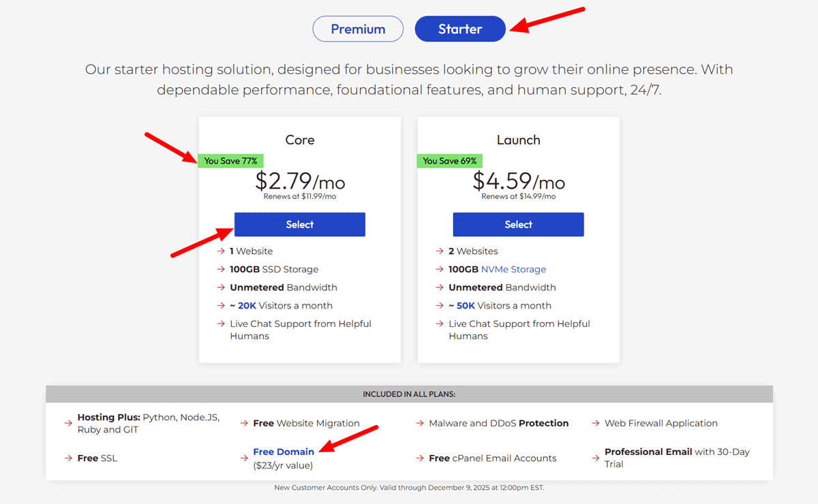Screen dimensions: 818x504
Task: Click the You Save 77% badge on Core
Action: [x=231, y=161]
